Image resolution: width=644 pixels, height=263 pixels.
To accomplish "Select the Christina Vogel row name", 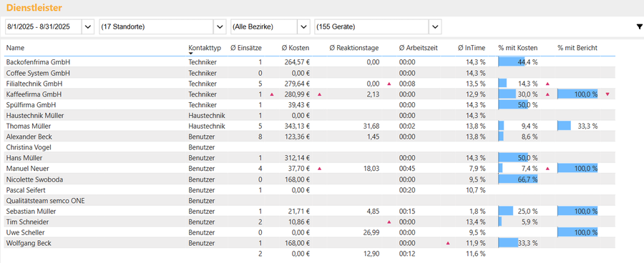I will [29, 147].
